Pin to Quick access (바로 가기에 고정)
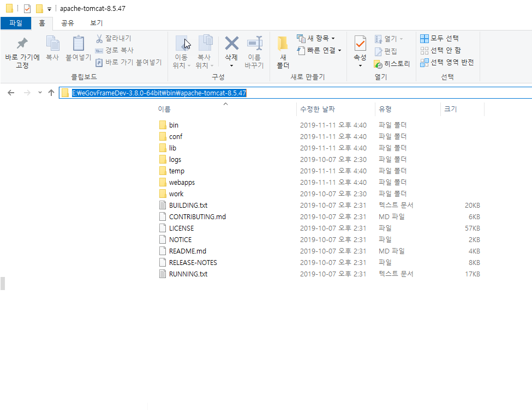Image resolution: width=532 pixels, height=410 pixels. [x=22, y=52]
